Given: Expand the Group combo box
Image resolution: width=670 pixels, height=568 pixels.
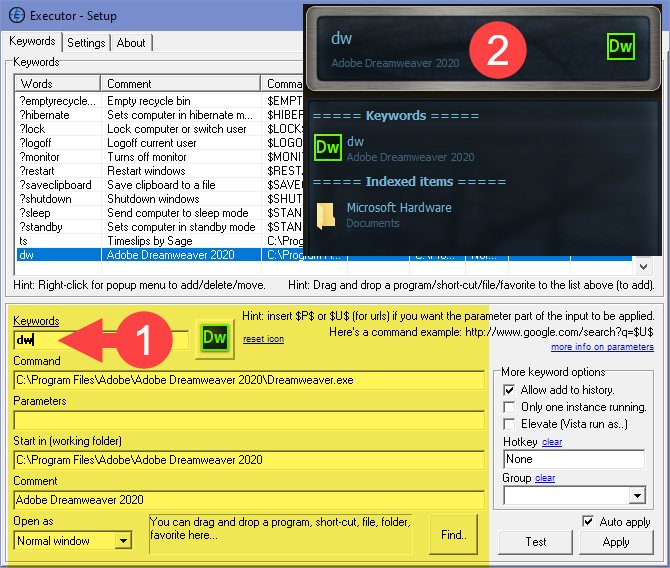Looking at the screenshot, I should point(637,496).
